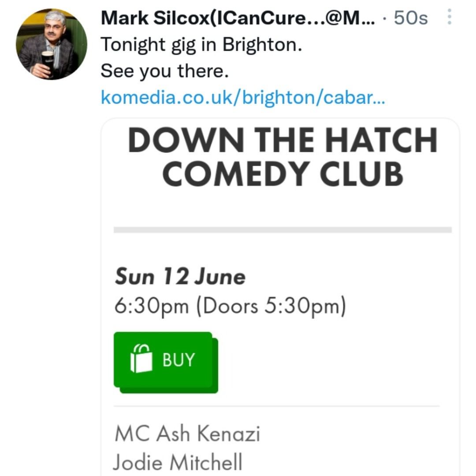Click the "See you there." line
Screen dimensions: 476x476
pos(165,71)
